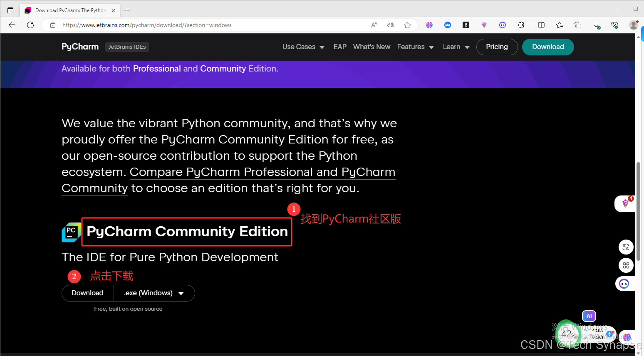644x356 pixels.
Task: Toggle split screen view icon
Action: point(541,25)
